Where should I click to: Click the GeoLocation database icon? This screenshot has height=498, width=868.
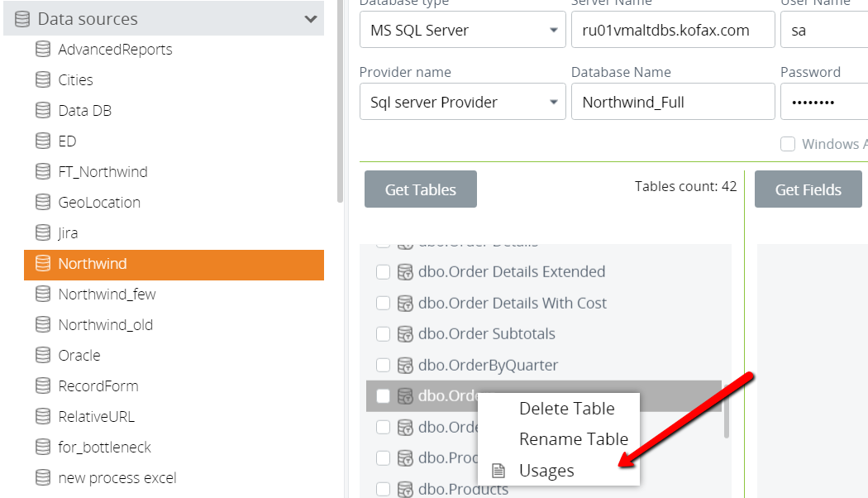(43, 203)
